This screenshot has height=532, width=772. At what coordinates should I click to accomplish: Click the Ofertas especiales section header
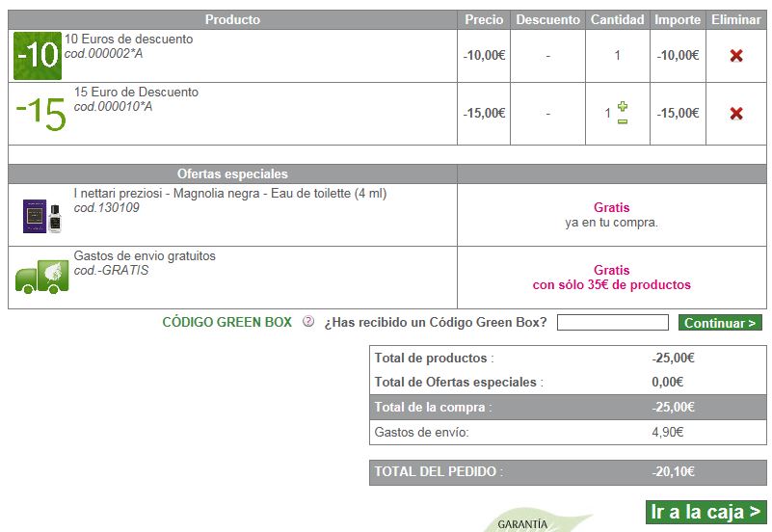tap(232, 174)
